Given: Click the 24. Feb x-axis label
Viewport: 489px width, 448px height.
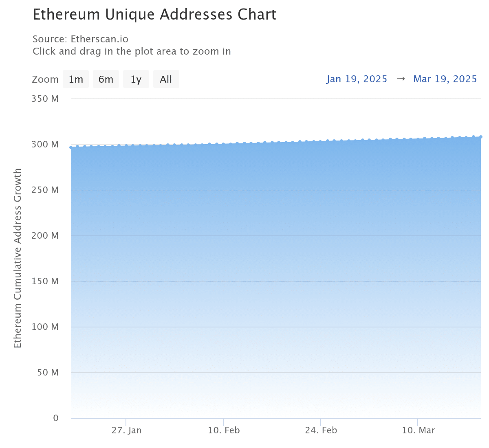Looking at the screenshot, I should click(321, 430).
